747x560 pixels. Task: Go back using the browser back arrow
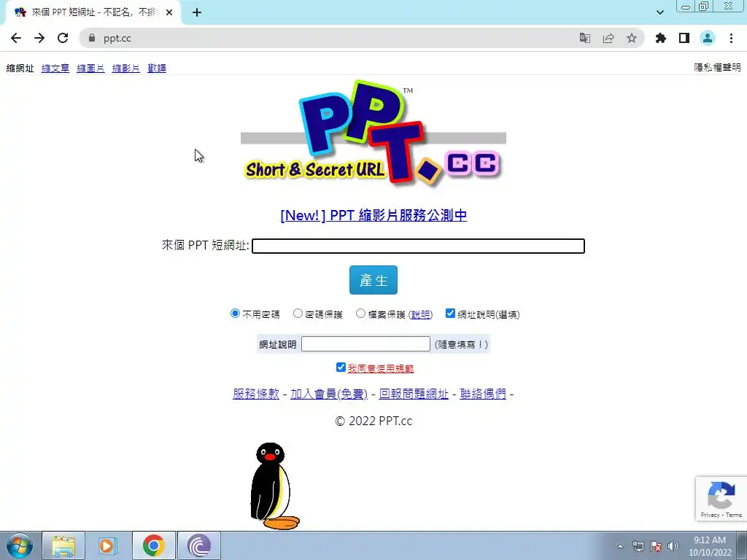pyautogui.click(x=16, y=38)
